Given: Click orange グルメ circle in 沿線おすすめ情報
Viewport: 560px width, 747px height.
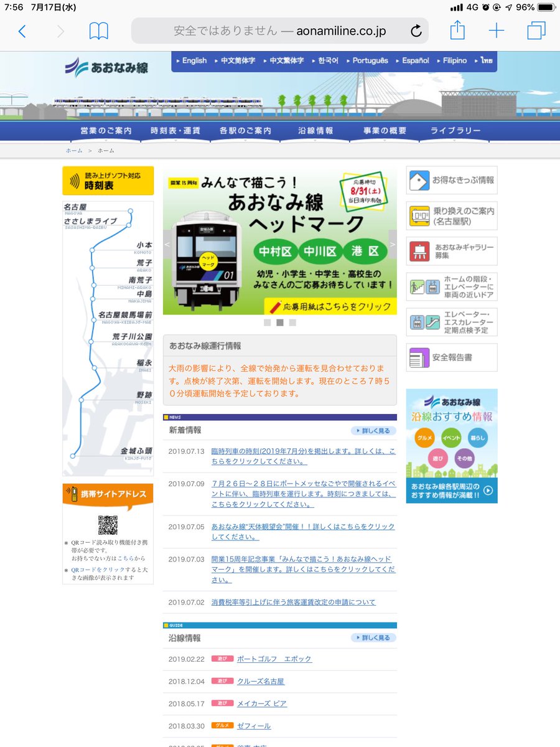Looking at the screenshot, I should click(x=425, y=438).
